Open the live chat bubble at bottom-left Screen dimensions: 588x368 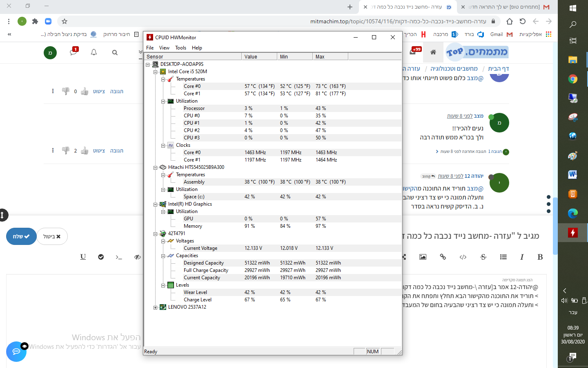16,352
